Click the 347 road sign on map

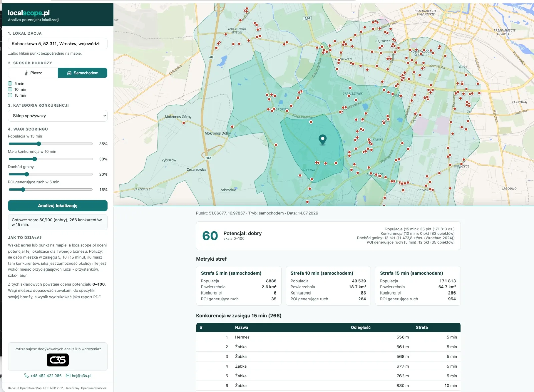[x=208, y=158]
